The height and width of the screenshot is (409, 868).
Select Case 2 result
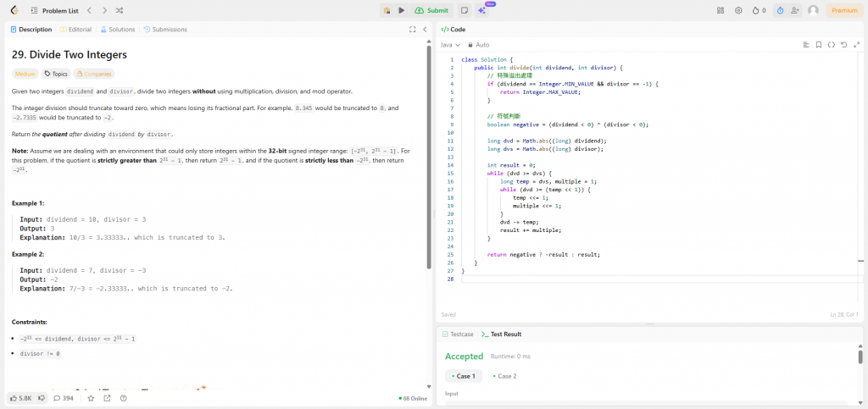tap(504, 376)
